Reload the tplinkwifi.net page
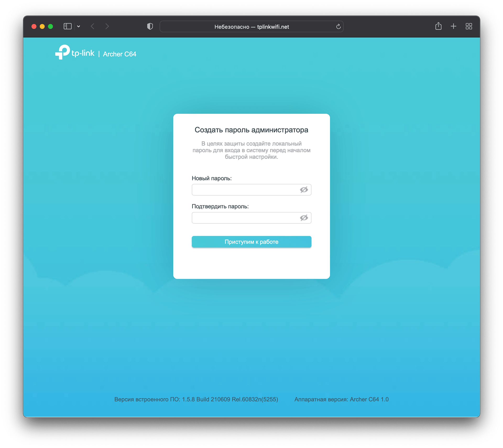Viewport: 503px width, 448px height. coord(338,26)
